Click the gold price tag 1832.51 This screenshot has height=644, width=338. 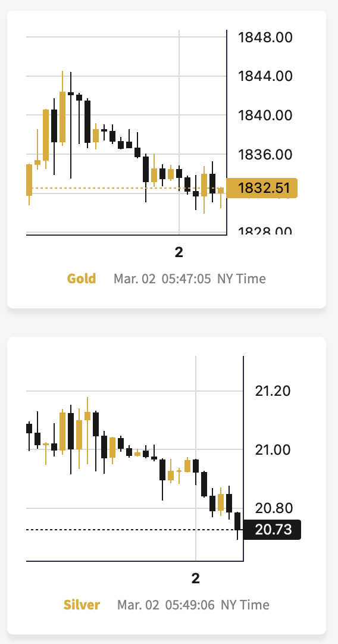pos(262,188)
